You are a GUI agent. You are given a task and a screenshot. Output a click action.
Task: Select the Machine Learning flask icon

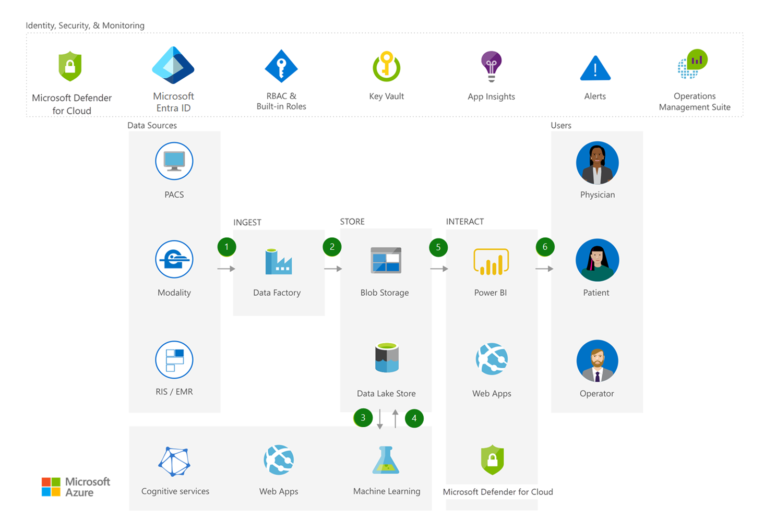coord(386,460)
